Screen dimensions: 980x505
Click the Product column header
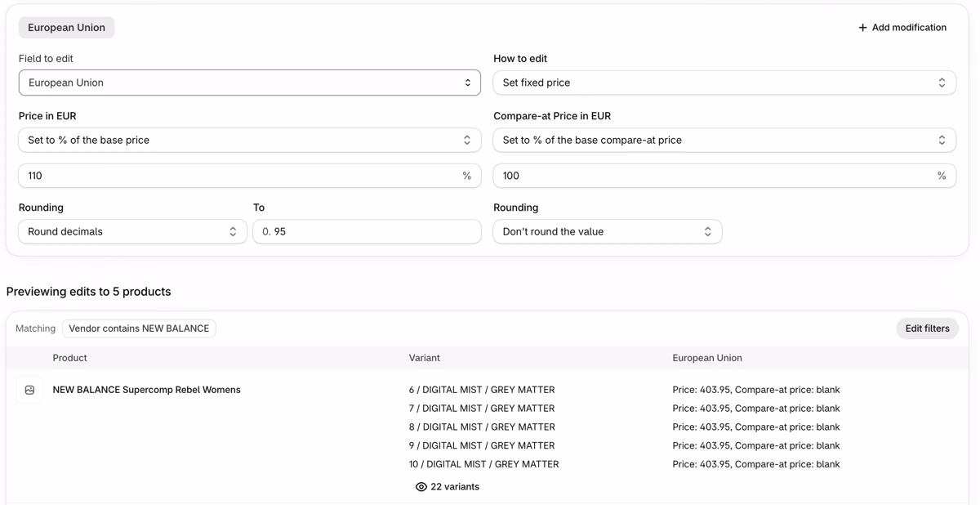(x=70, y=358)
